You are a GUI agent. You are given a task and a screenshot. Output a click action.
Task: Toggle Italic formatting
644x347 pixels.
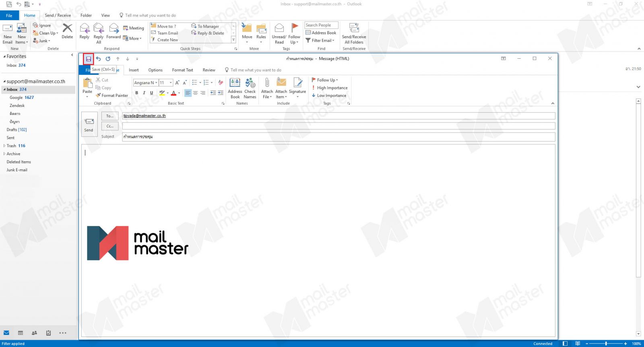(144, 93)
